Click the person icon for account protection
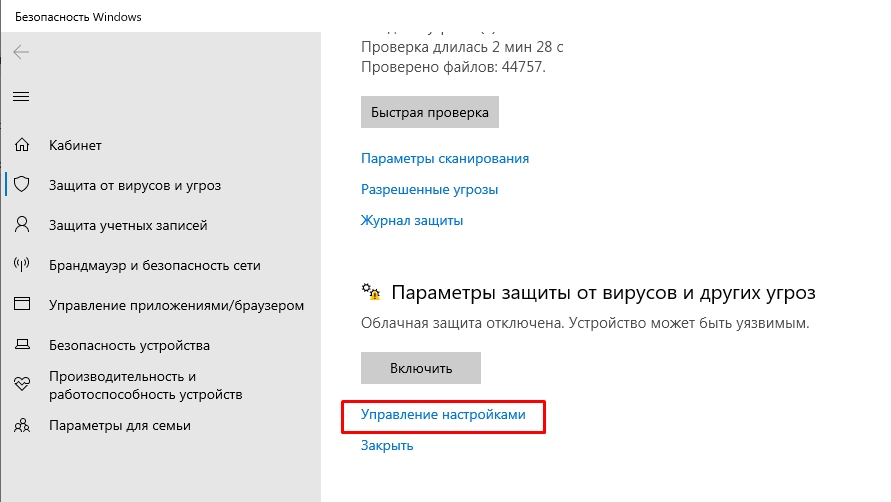The height and width of the screenshot is (502, 891). click(22, 225)
